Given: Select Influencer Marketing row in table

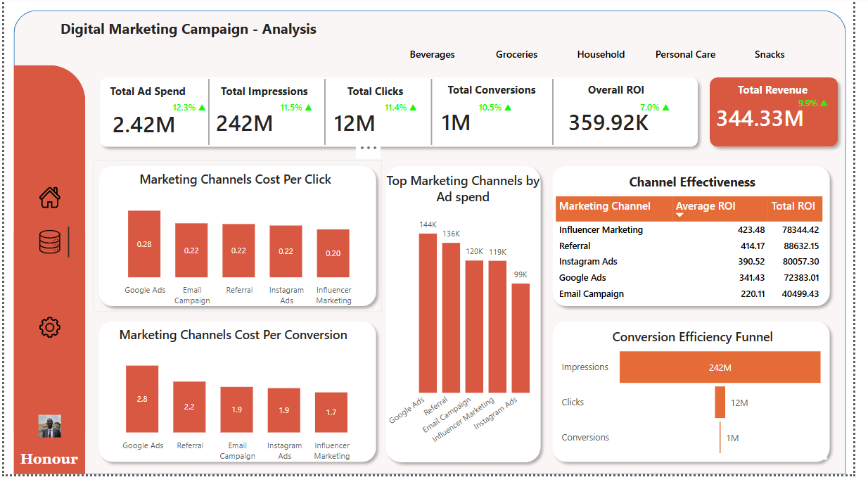Looking at the screenshot, I should 601,230.
